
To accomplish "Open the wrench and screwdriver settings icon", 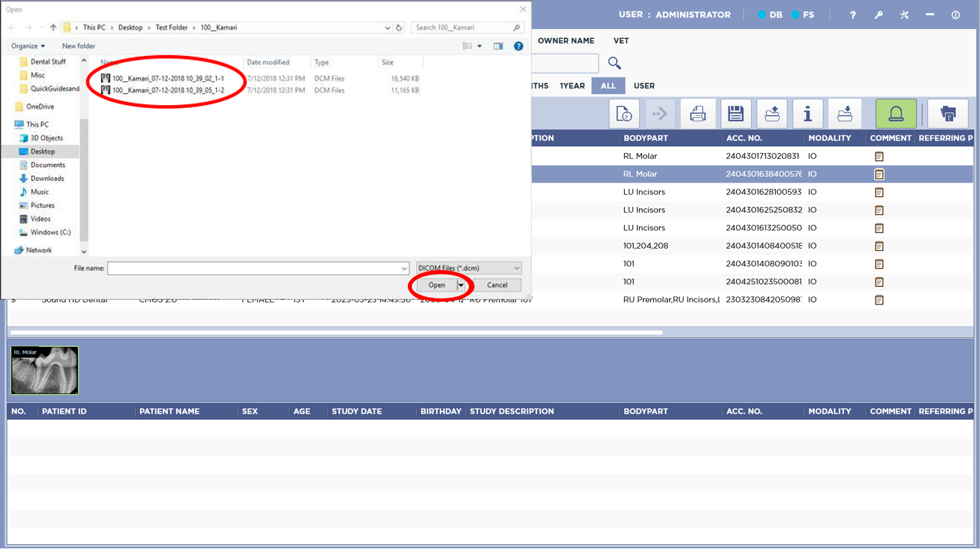I will pos(905,15).
